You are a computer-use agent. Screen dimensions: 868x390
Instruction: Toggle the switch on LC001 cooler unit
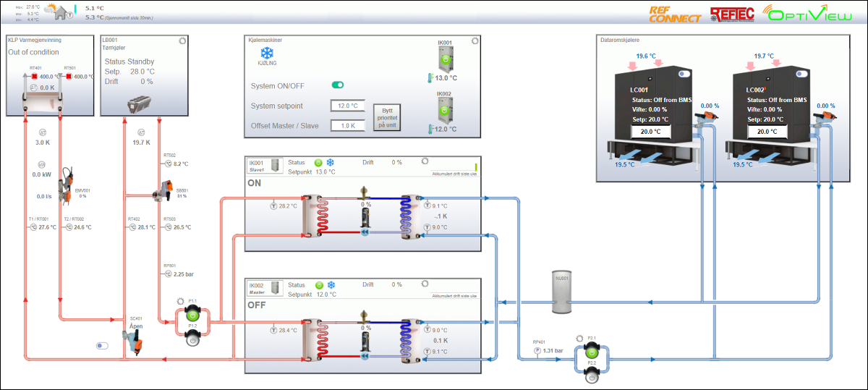[x=682, y=74]
